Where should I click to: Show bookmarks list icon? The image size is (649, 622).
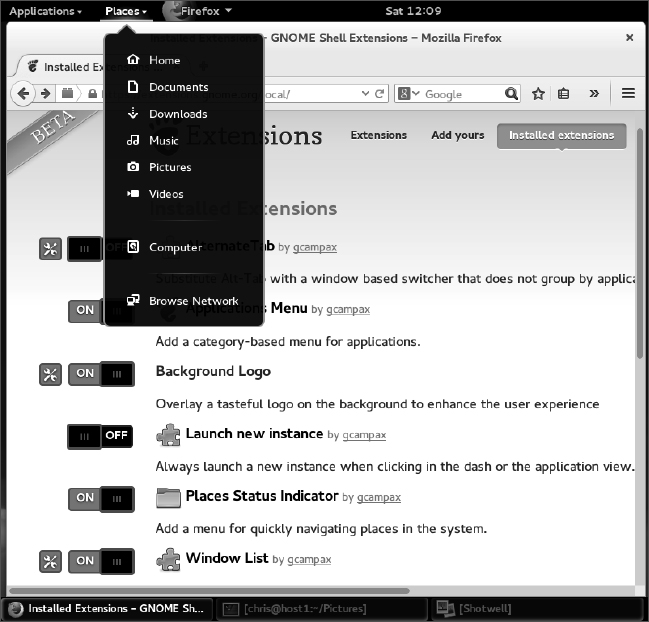click(x=563, y=94)
